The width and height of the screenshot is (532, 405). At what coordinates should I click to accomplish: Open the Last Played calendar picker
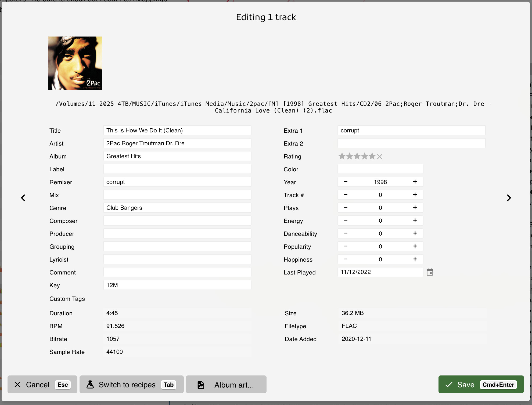tap(430, 272)
